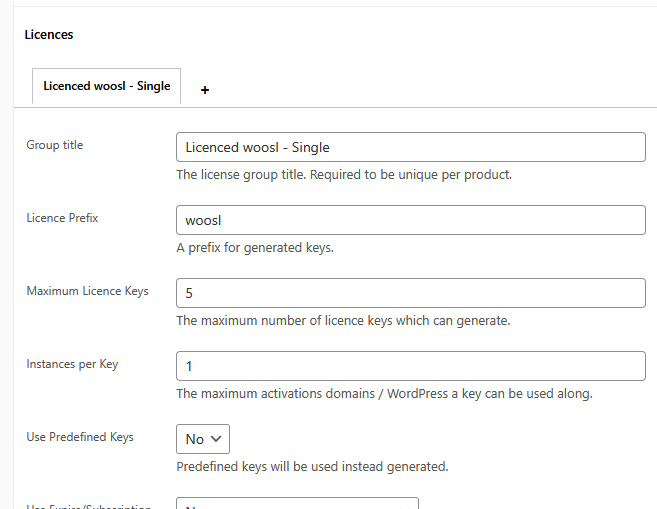Click the 'Licence Prefix' label
Screen dimensions: 657x509
[62, 218]
